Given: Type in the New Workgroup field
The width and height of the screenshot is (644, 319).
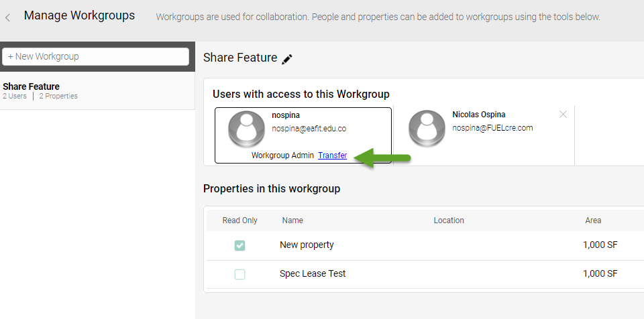Looking at the screenshot, I should tap(96, 57).
